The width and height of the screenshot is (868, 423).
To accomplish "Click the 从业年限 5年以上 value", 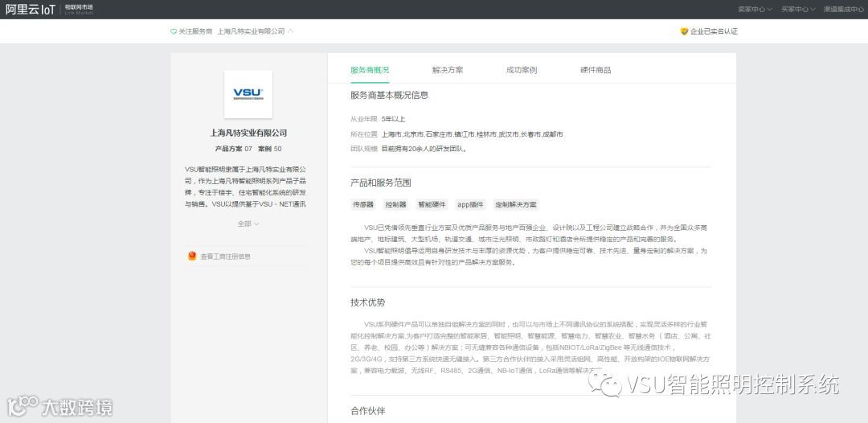I will pos(393,119).
